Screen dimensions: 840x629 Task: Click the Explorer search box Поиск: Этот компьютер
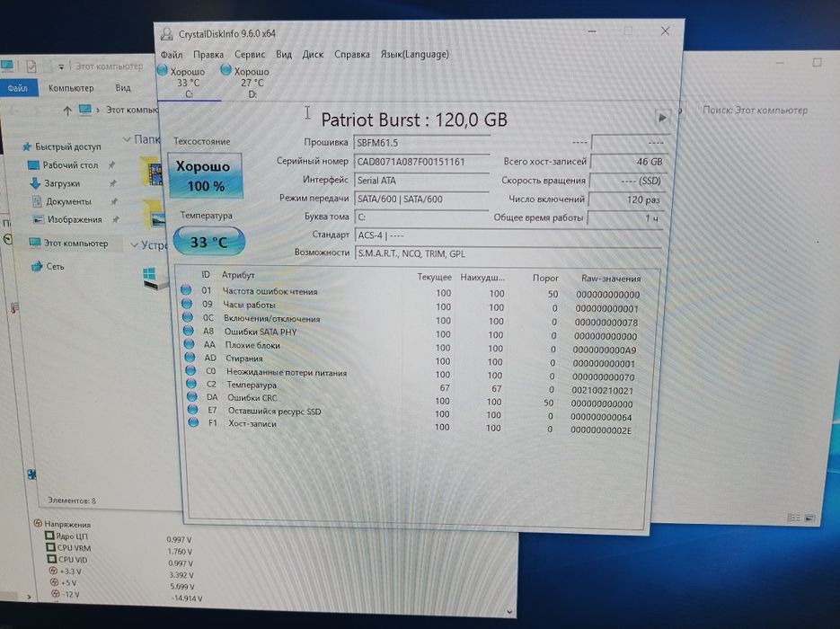coord(756,111)
